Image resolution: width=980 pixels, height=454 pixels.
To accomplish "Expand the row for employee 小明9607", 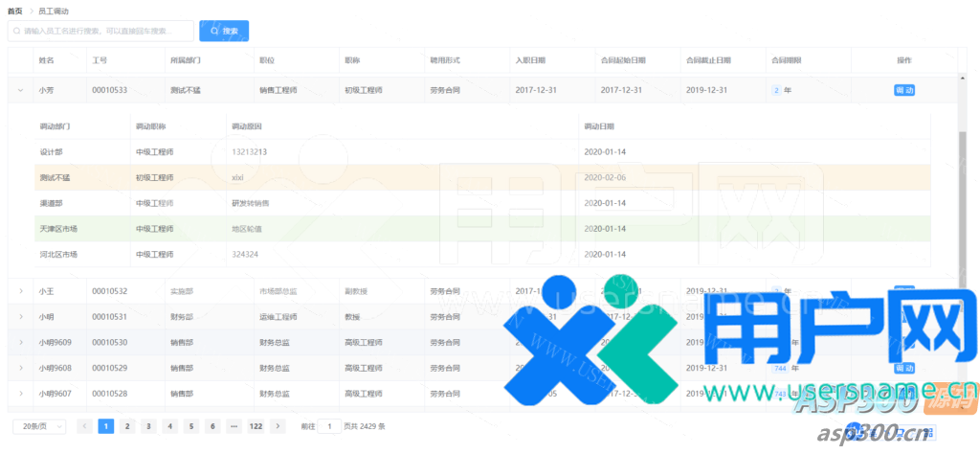I will (21, 394).
